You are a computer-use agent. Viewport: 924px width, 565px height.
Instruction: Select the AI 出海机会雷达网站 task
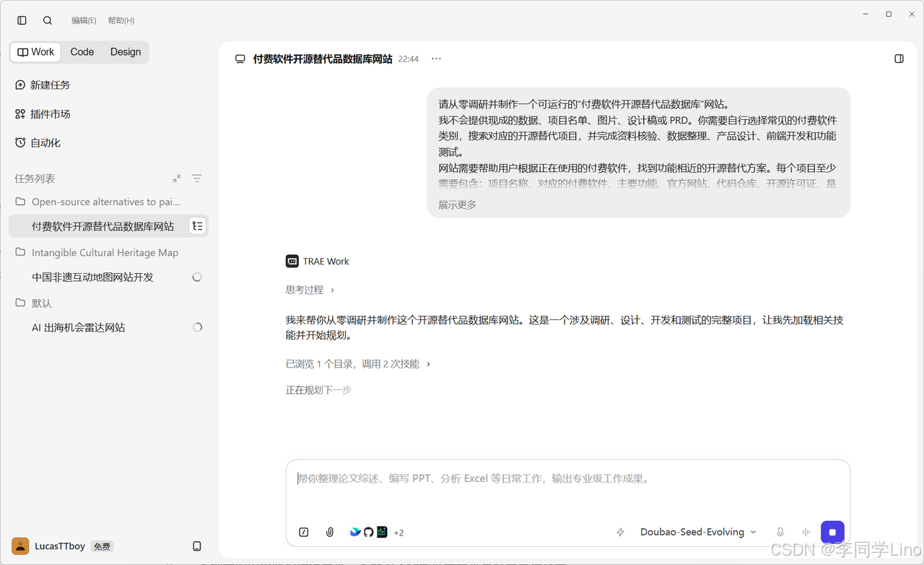[108, 327]
